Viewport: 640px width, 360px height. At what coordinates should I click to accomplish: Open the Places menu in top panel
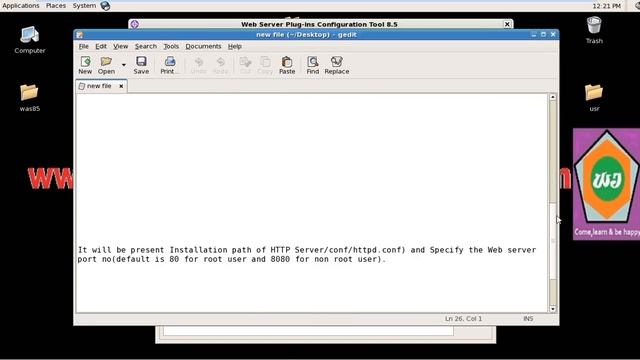(56, 6)
